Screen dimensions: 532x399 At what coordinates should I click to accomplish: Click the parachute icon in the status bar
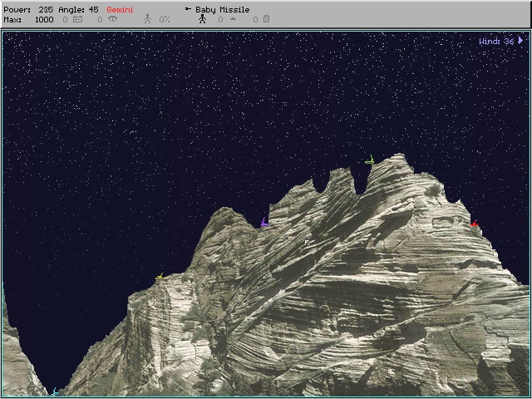(112, 19)
